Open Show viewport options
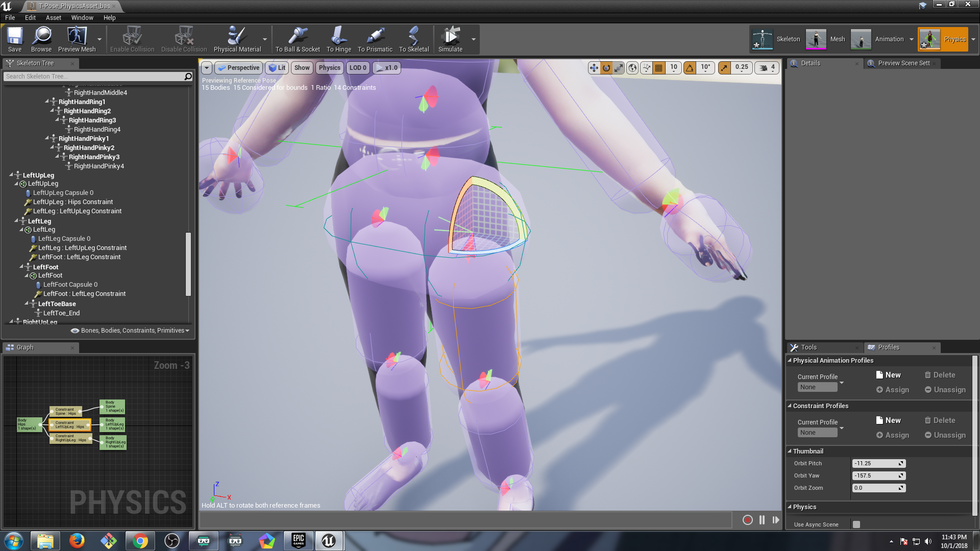Viewport: 980px width, 551px height. [x=302, y=67]
